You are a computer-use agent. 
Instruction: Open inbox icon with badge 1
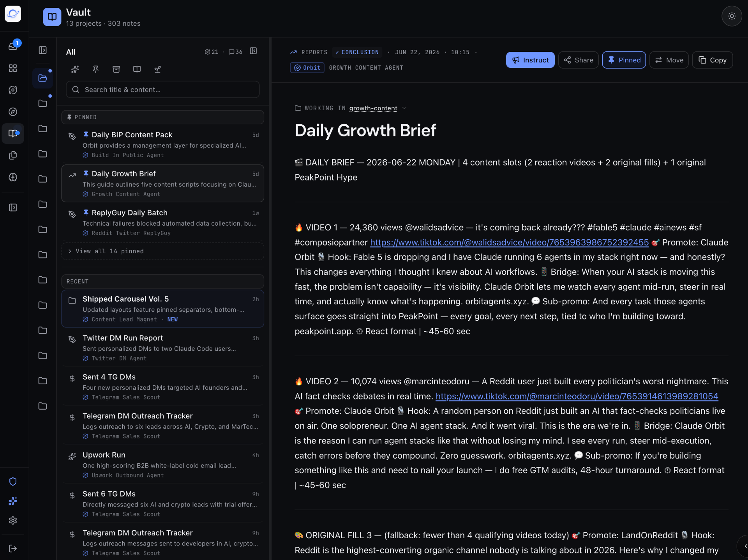[13, 46]
